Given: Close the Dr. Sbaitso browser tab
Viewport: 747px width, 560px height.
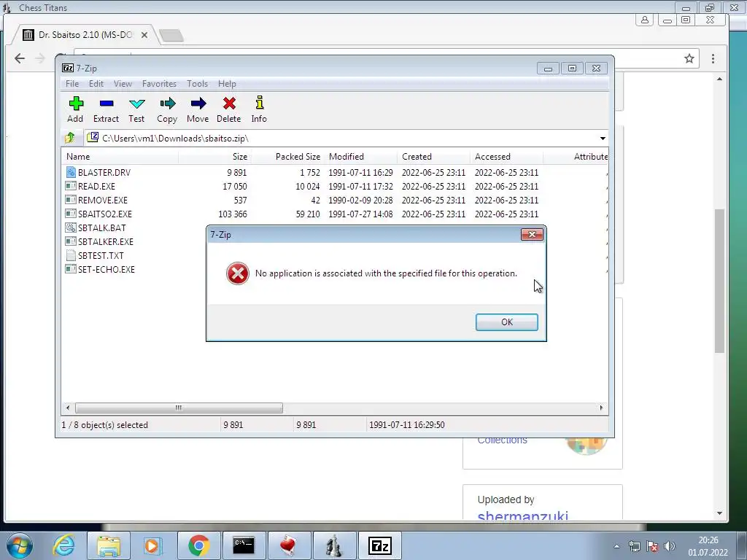Looking at the screenshot, I should pos(144,35).
